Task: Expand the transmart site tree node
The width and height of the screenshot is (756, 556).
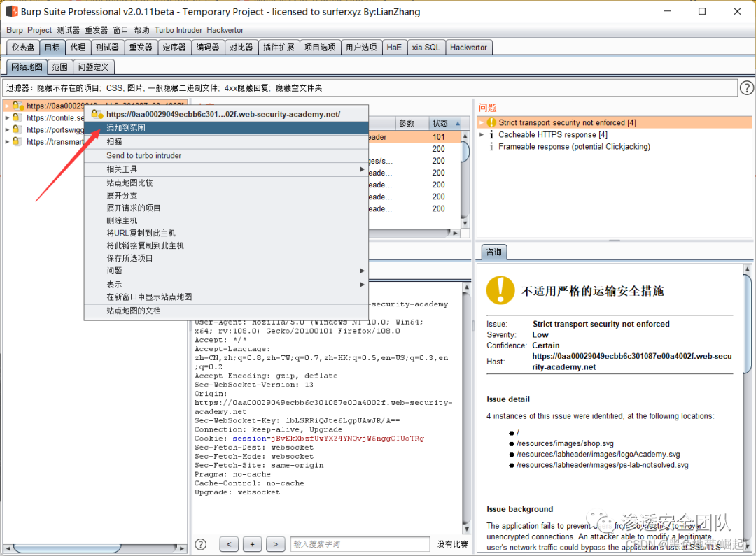Action: tap(7, 142)
